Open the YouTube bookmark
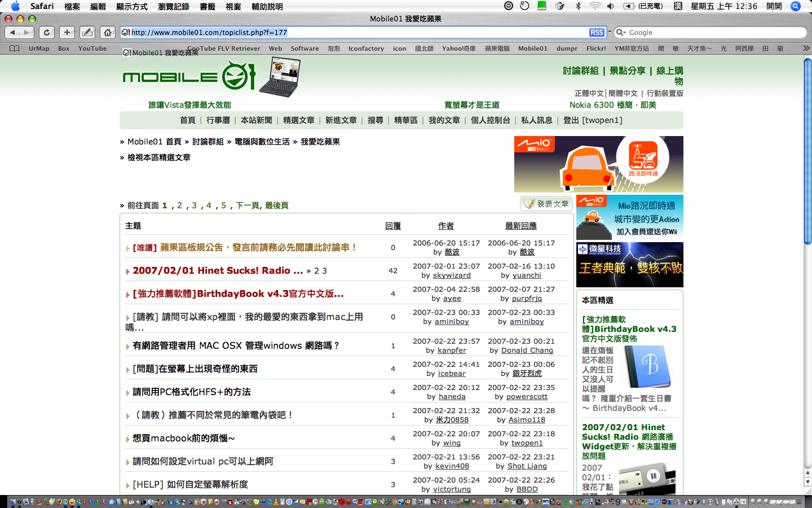 (92, 49)
